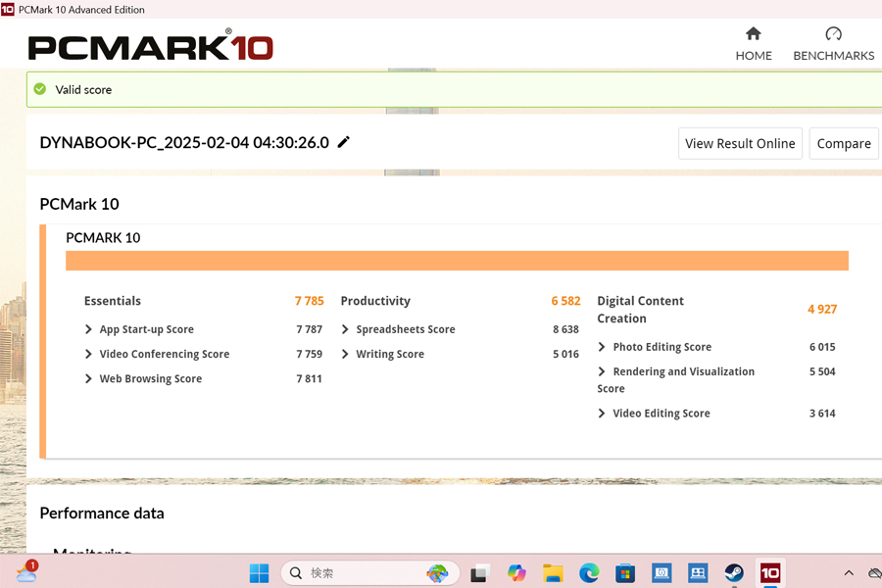Open Steam from the taskbar

(x=734, y=573)
